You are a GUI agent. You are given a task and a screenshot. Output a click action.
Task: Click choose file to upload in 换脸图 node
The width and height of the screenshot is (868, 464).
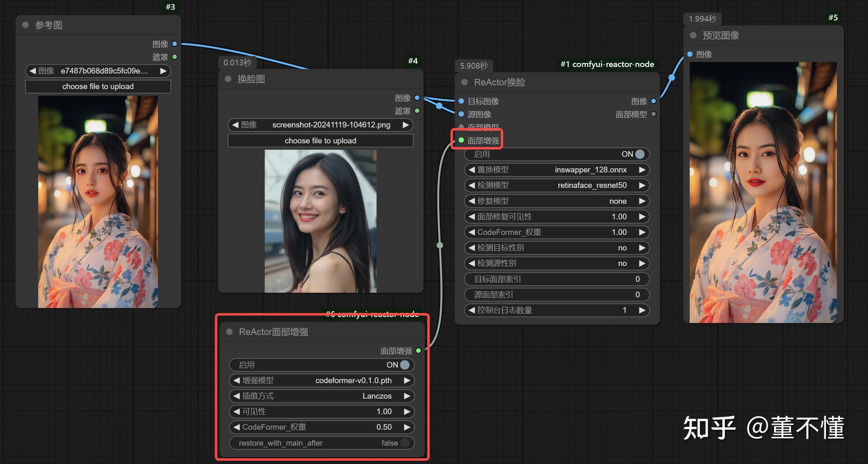point(320,141)
